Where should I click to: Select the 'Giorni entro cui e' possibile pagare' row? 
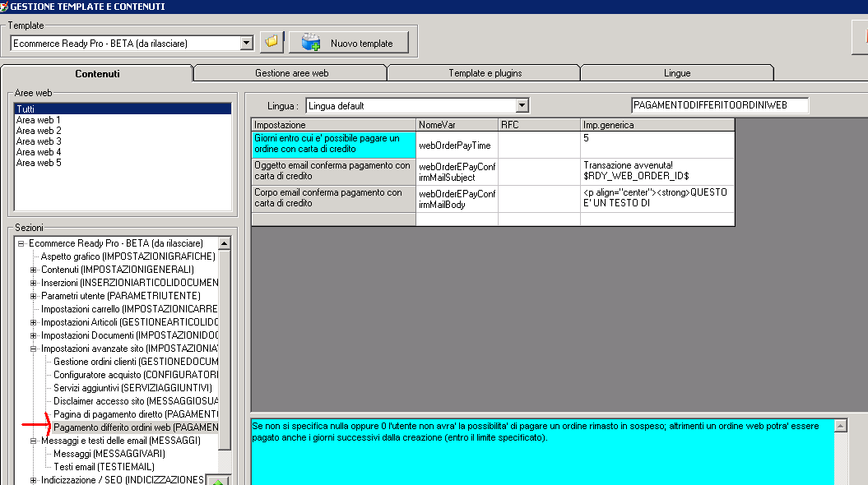pos(334,145)
